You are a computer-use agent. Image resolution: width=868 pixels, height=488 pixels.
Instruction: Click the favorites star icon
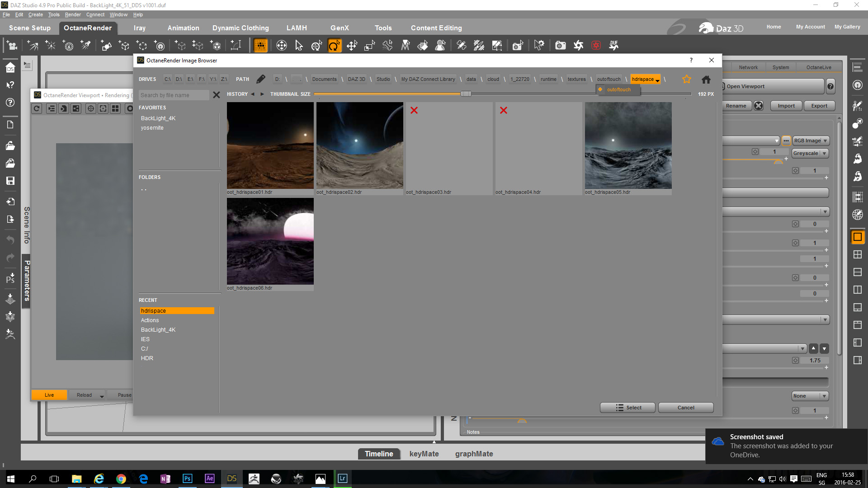coord(686,79)
